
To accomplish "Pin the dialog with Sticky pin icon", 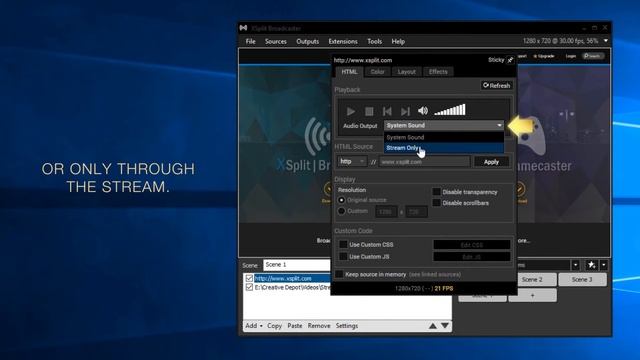I will click(510, 60).
